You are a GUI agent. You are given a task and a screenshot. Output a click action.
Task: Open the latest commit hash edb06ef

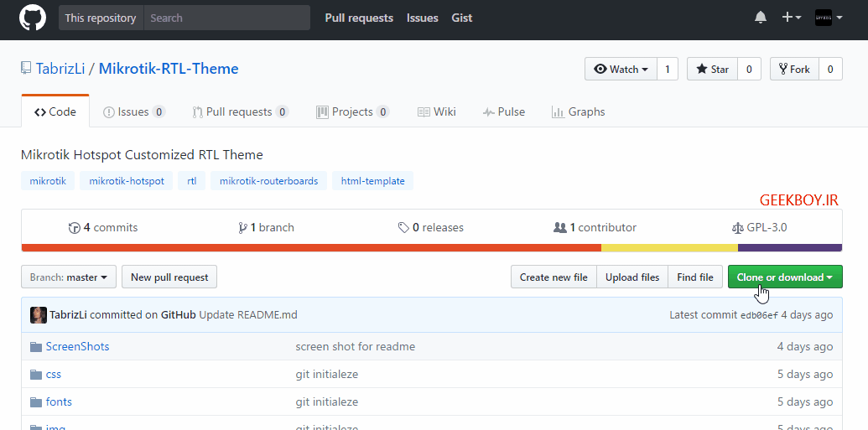point(760,315)
